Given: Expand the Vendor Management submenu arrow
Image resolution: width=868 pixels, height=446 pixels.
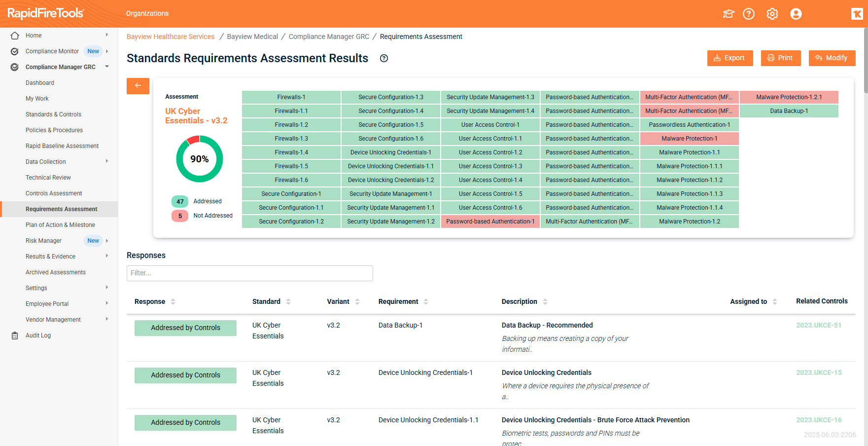Looking at the screenshot, I should click(107, 319).
